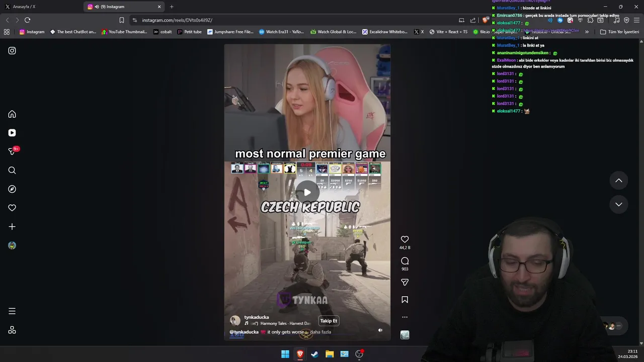Expand caption with daha fazla
Viewport: 644px width, 362px height.
click(x=320, y=332)
